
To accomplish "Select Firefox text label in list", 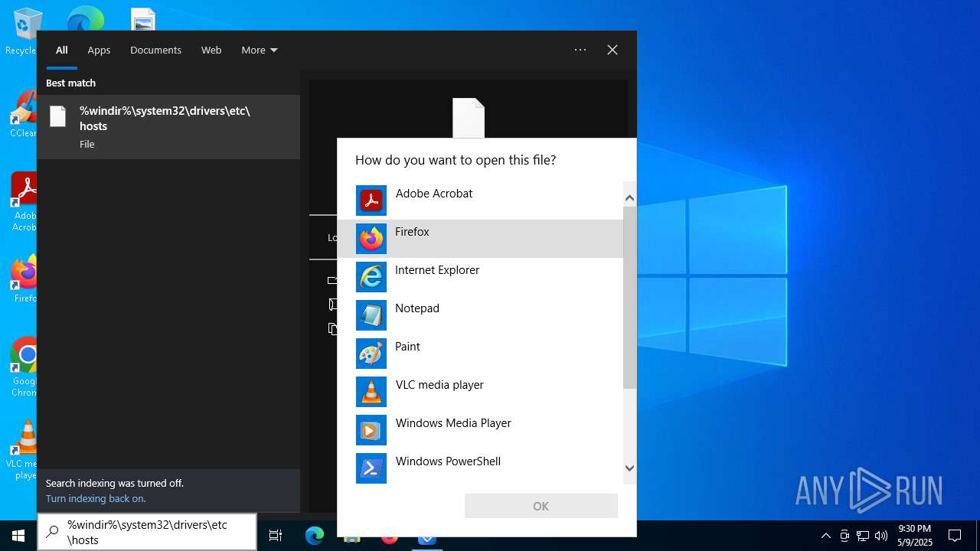I will tap(412, 232).
